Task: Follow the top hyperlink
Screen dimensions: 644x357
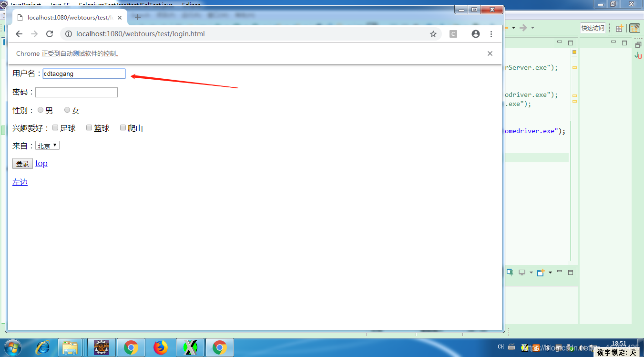Action: pos(41,163)
